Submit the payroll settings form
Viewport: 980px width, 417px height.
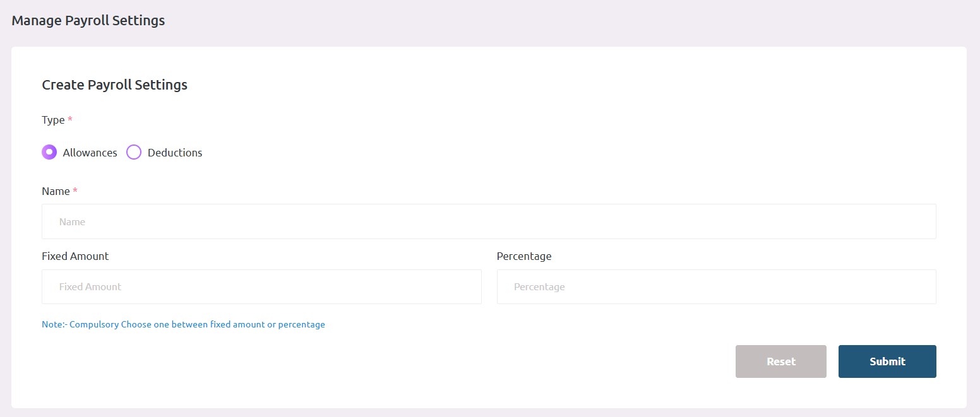point(887,361)
